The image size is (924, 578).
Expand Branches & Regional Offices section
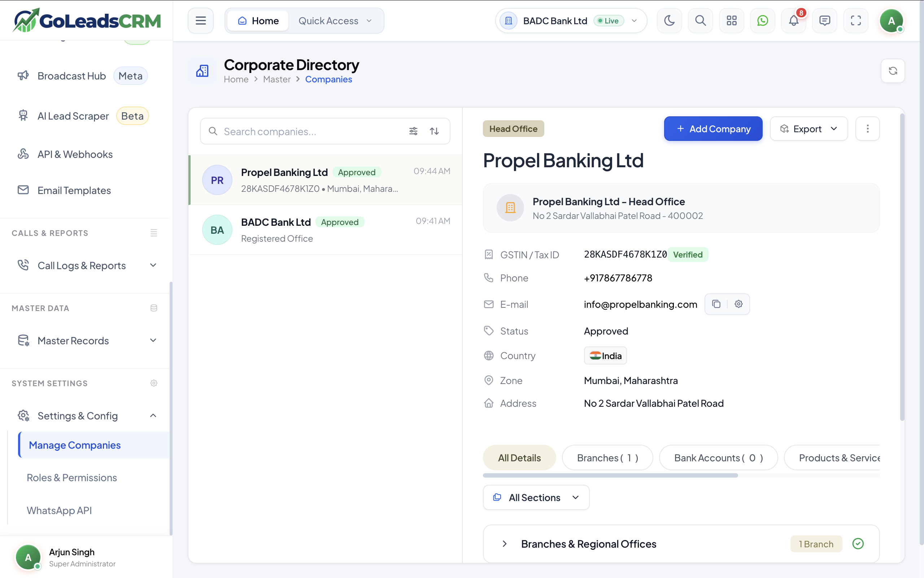[681, 544]
